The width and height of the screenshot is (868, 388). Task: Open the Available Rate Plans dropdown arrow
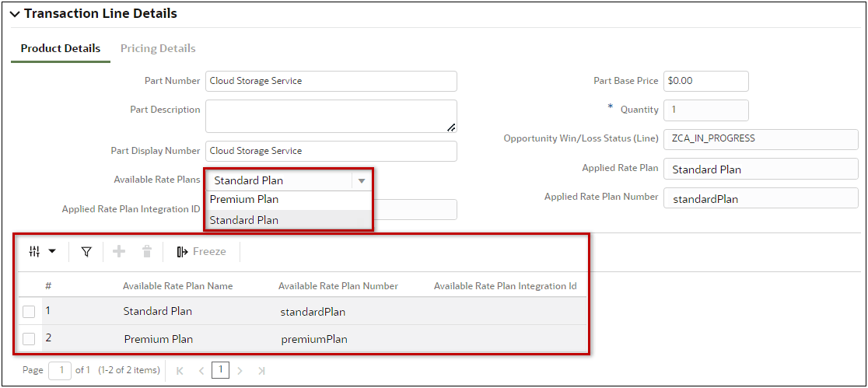pos(361,180)
